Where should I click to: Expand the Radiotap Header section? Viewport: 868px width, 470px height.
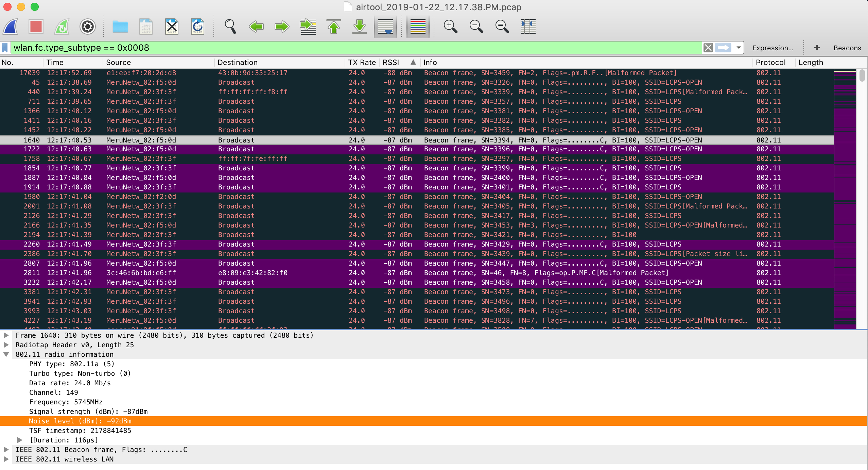point(6,345)
